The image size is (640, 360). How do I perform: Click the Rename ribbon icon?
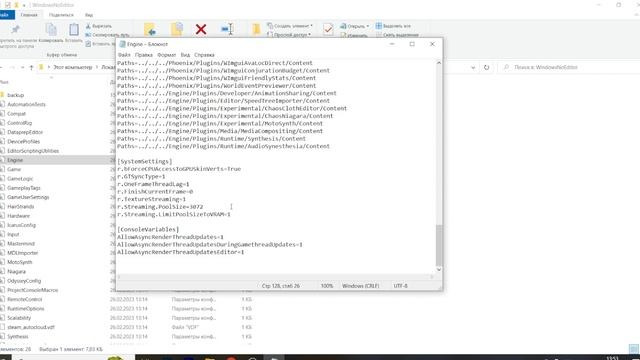[227, 29]
